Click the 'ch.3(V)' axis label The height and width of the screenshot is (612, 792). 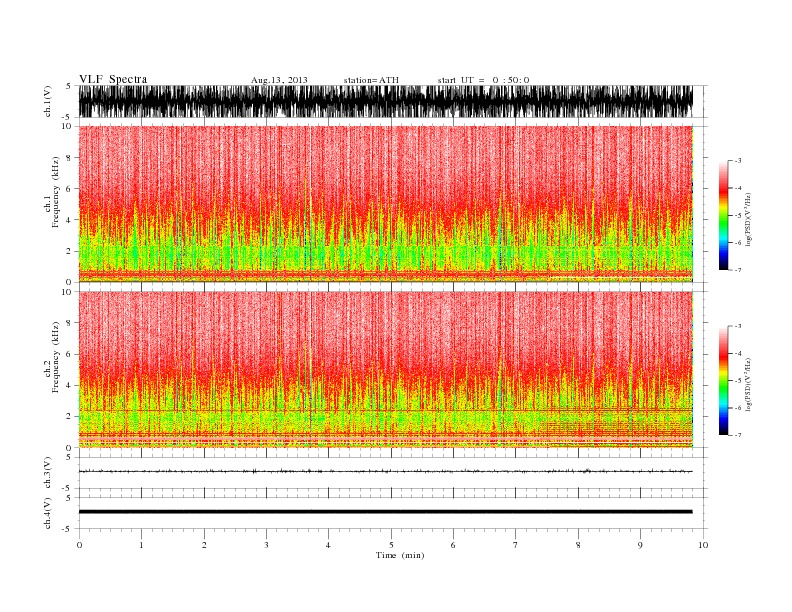coord(47,472)
